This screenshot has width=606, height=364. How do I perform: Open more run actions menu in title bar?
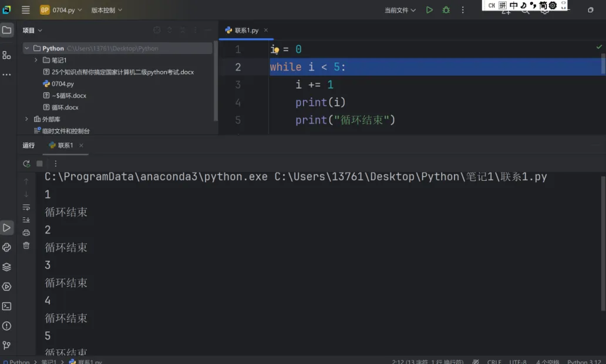click(463, 10)
